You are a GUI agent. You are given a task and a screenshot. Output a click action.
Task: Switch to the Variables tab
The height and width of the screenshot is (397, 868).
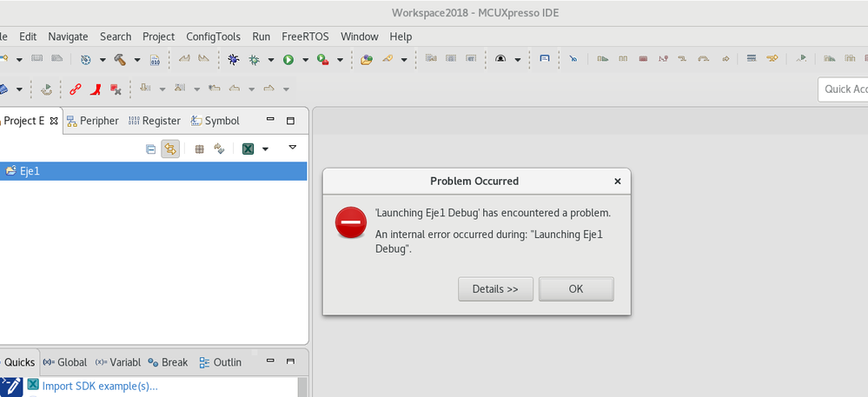click(118, 362)
